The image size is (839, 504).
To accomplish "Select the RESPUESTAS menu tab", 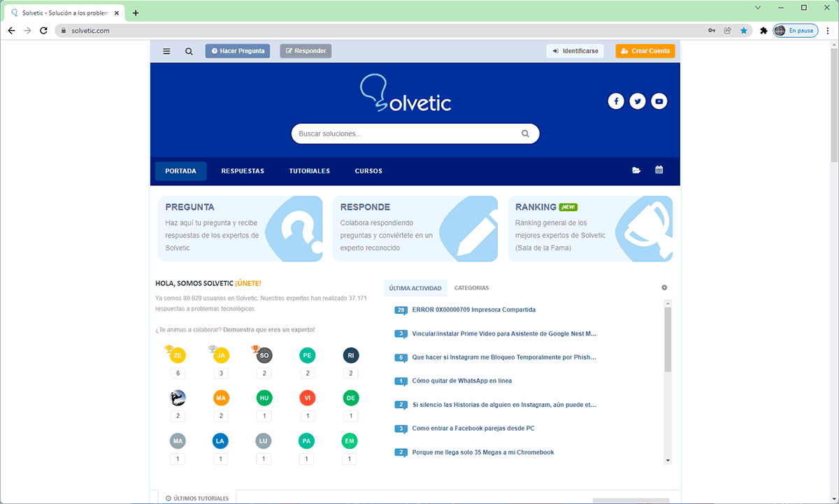I will pyautogui.click(x=243, y=171).
